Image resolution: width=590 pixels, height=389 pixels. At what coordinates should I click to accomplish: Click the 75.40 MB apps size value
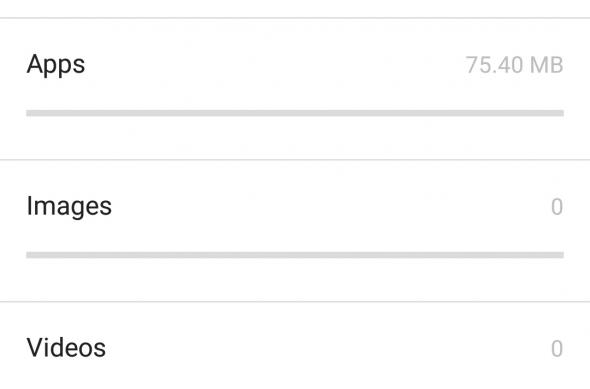514,65
